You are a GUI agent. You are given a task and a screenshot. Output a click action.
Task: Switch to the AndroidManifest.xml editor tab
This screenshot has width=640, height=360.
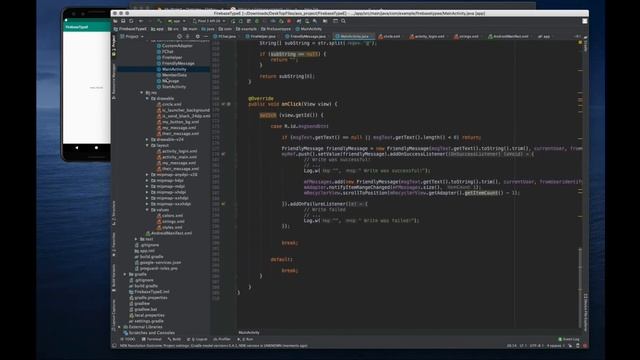click(x=508, y=36)
